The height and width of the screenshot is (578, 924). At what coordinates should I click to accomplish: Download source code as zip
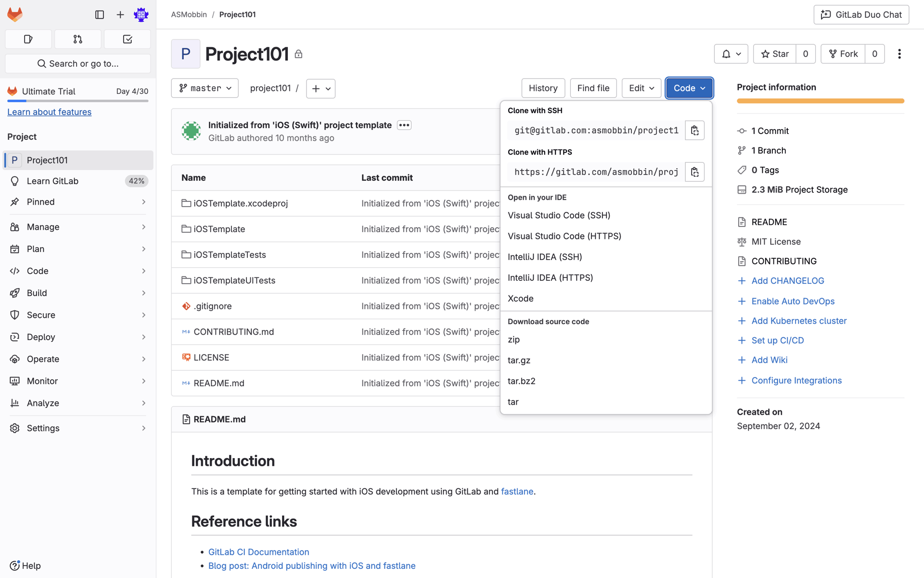pyautogui.click(x=606, y=340)
